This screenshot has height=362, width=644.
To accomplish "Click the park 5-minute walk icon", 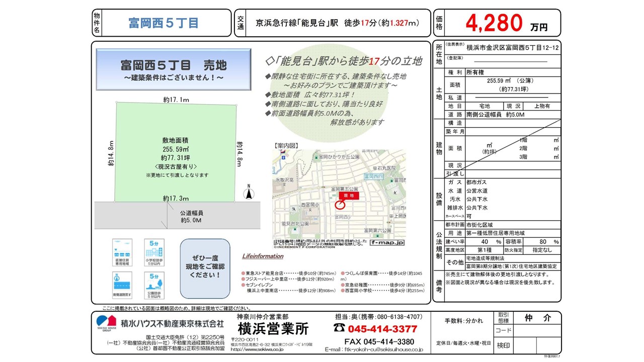I will (x=154, y=286).
